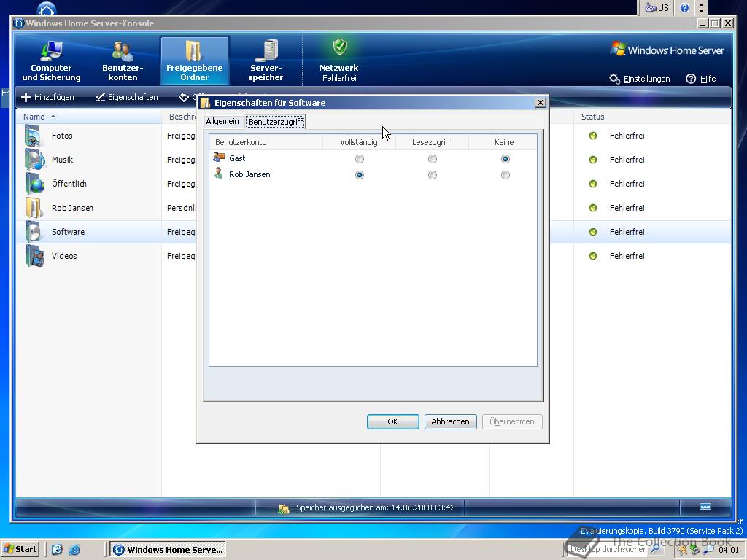This screenshot has width=747, height=560.
Task: Sort list by Name column header
Action: [88, 117]
